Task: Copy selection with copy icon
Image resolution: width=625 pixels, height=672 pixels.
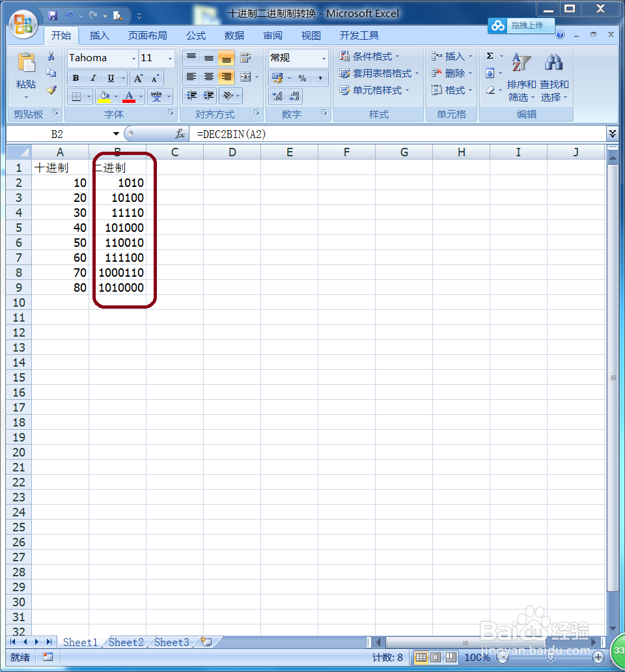Action: (51, 73)
